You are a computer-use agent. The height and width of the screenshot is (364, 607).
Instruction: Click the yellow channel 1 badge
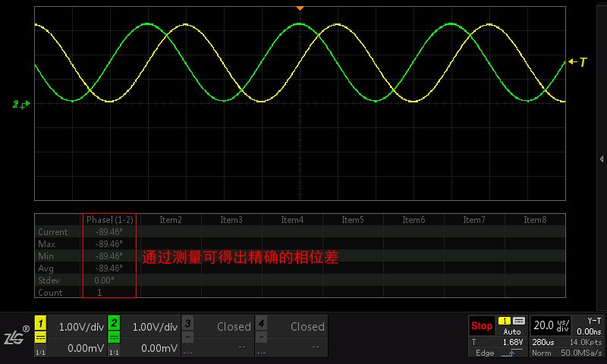click(x=41, y=323)
